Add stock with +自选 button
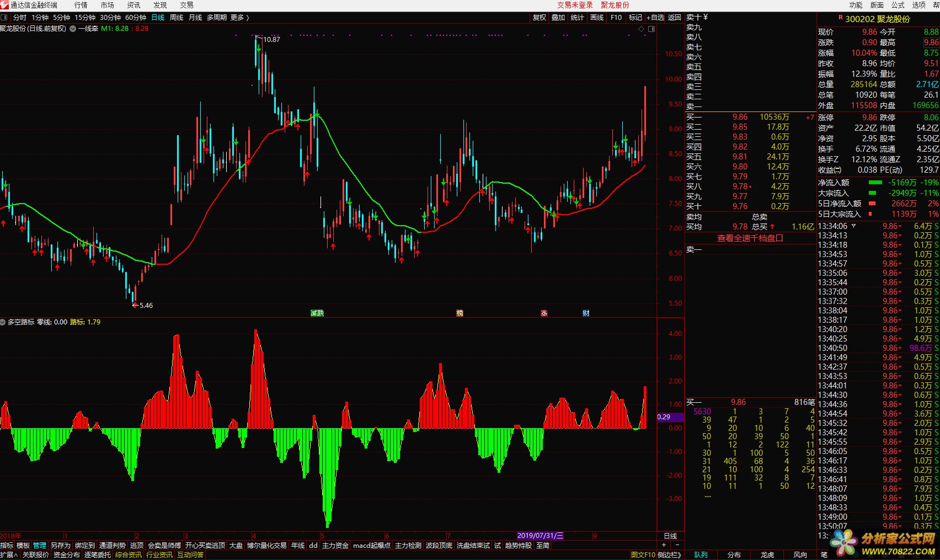This screenshot has height=560, width=940. pos(655,18)
